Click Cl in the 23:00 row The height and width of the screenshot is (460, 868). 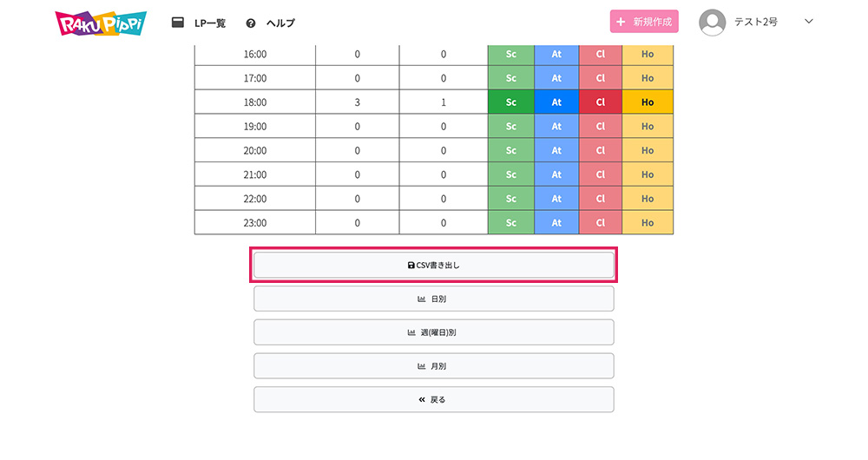click(601, 222)
